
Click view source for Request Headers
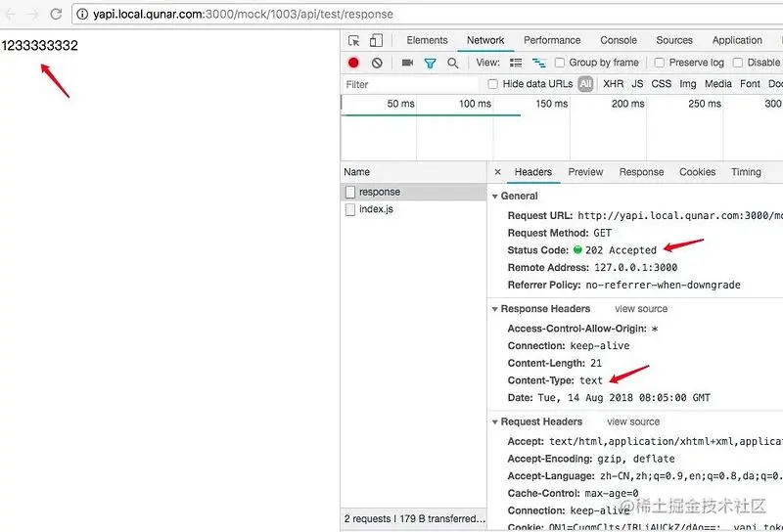point(633,421)
